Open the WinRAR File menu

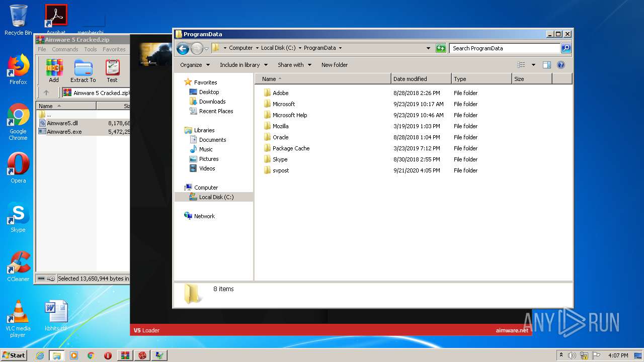pyautogui.click(x=42, y=49)
